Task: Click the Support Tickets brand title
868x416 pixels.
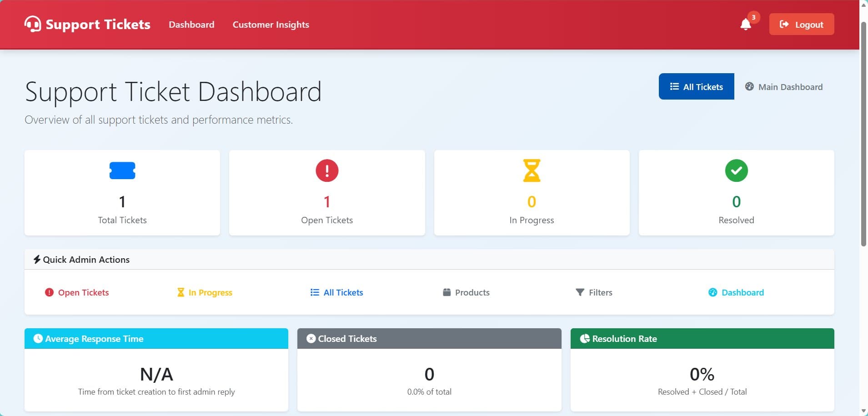Action: pos(98,24)
